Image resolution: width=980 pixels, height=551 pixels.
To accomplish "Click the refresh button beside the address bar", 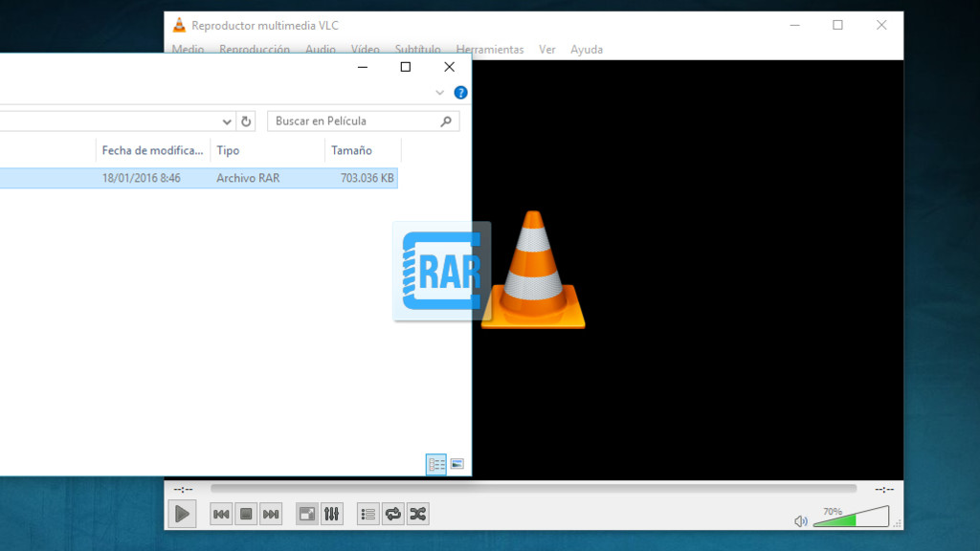I will [247, 121].
